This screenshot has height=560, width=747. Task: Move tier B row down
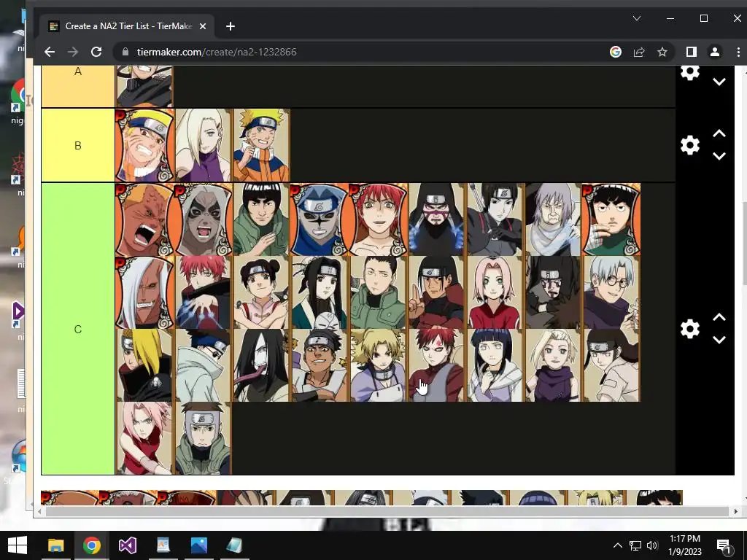click(x=719, y=156)
